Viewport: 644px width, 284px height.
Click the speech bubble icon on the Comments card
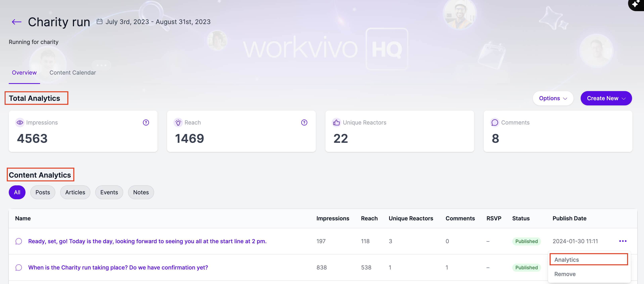pyautogui.click(x=495, y=122)
